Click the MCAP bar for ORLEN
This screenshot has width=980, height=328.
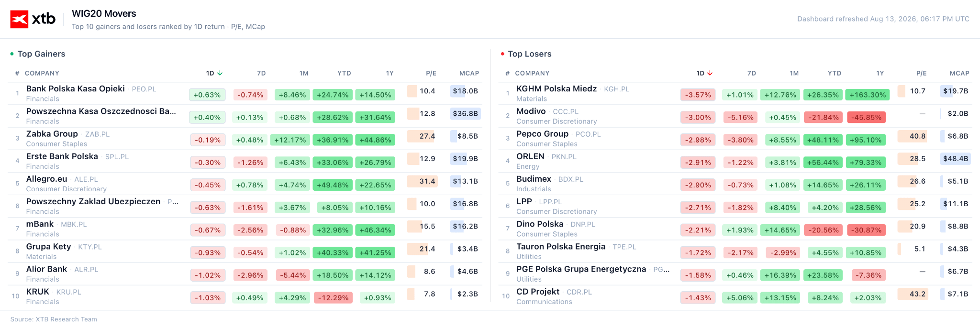coord(955,159)
